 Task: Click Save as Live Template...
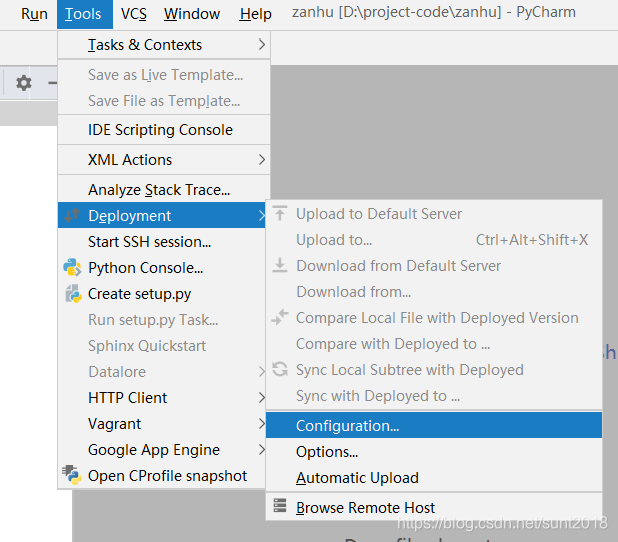tap(164, 75)
